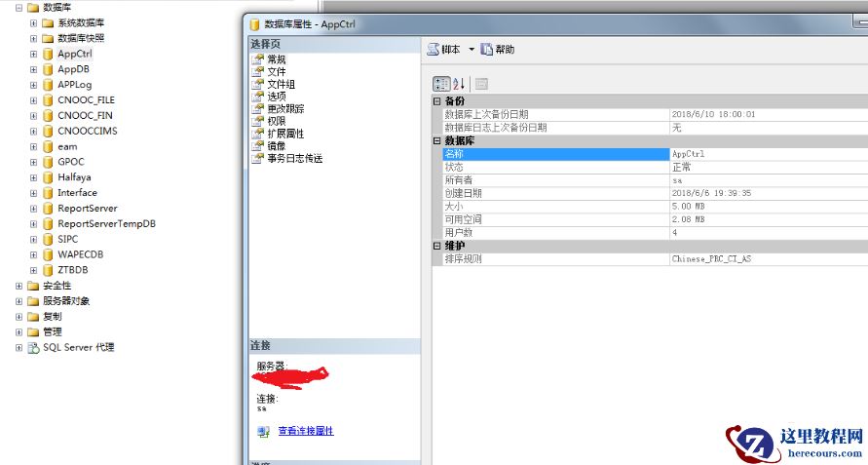Select the 选项 page
The height and width of the screenshot is (465, 868).
277,97
